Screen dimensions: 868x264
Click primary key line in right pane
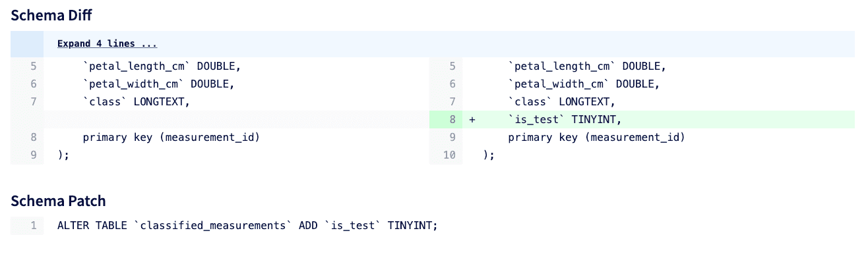click(x=596, y=138)
